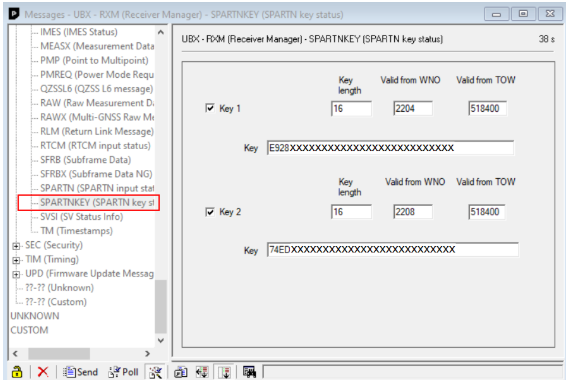This screenshot has width=567, height=385.
Task: Select RLM (Return Link Message) item
Action: pos(97,131)
